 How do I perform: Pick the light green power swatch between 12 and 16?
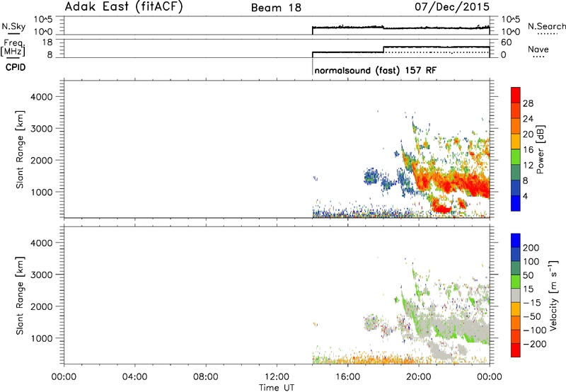pos(516,156)
